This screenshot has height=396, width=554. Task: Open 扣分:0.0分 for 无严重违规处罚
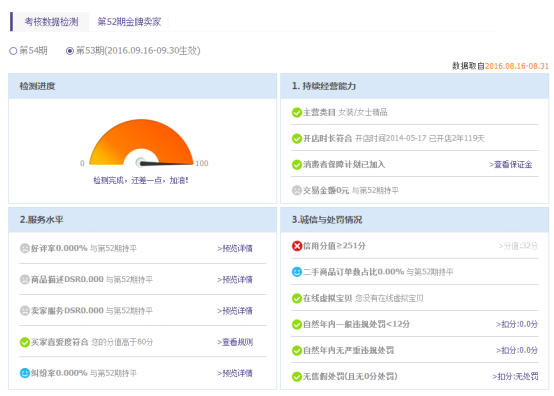coord(517,350)
